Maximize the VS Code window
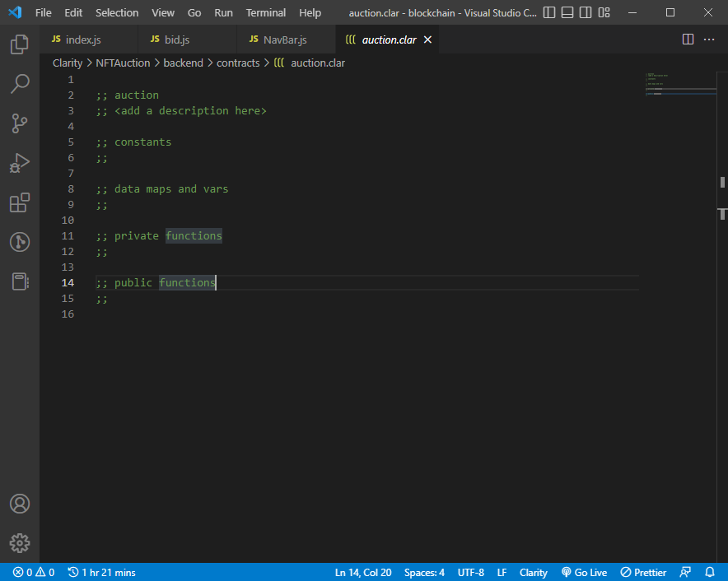The height and width of the screenshot is (581, 728). (x=670, y=12)
